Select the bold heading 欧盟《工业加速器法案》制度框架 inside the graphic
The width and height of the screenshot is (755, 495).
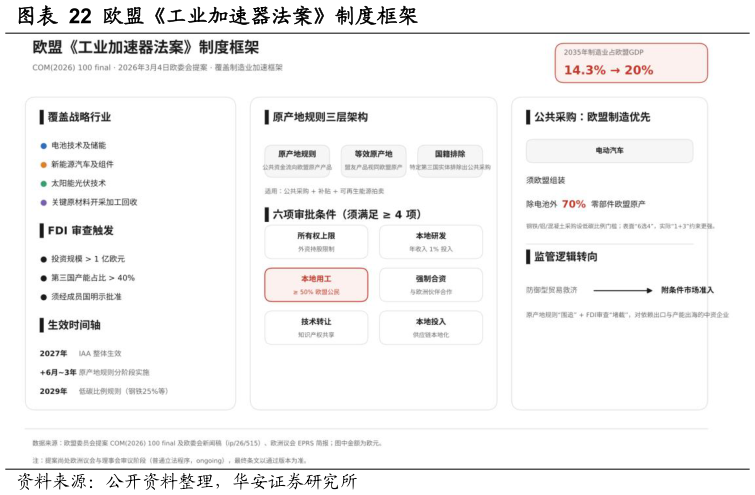point(145,47)
